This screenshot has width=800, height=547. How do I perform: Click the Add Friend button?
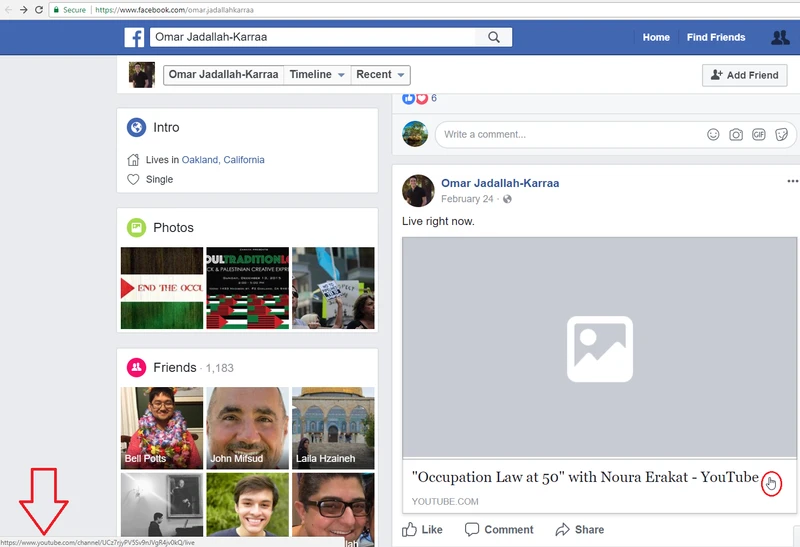(x=744, y=75)
